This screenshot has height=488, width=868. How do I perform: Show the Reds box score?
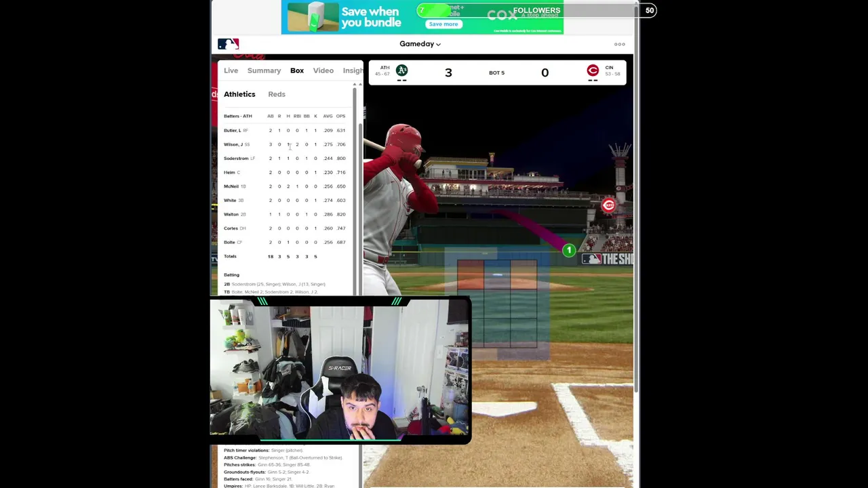tap(277, 94)
